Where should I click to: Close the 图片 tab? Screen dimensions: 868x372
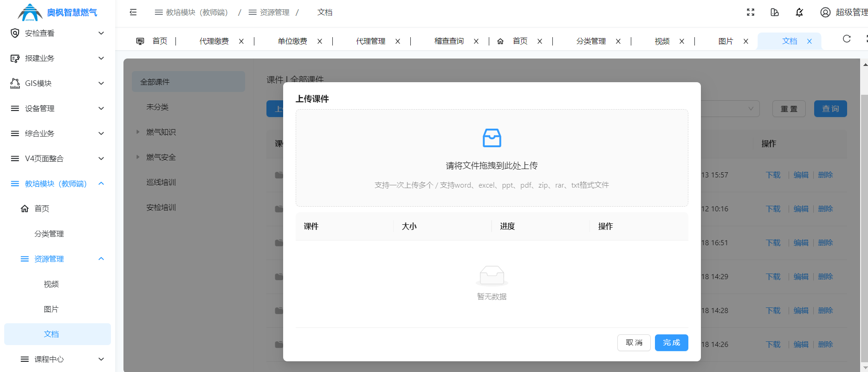[x=746, y=41]
